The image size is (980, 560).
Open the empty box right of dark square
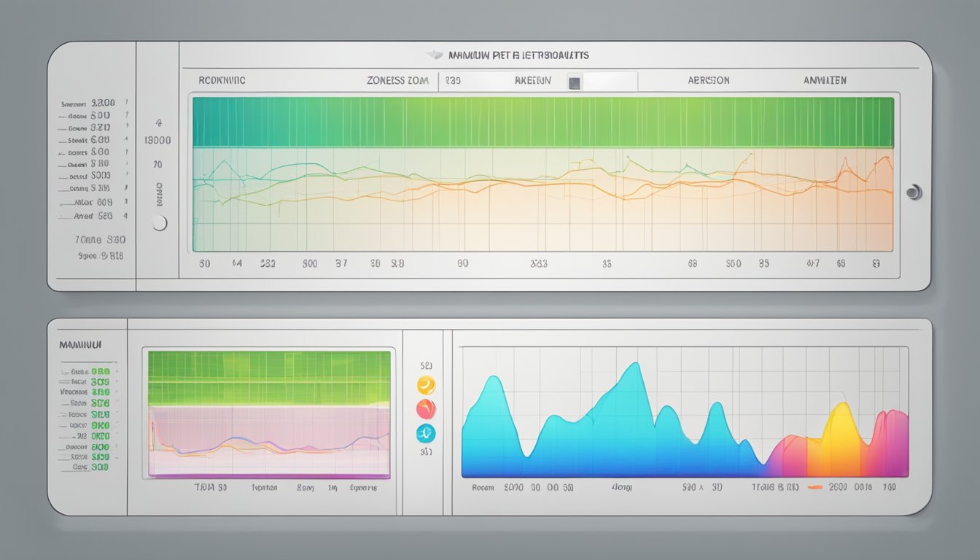[x=610, y=82]
